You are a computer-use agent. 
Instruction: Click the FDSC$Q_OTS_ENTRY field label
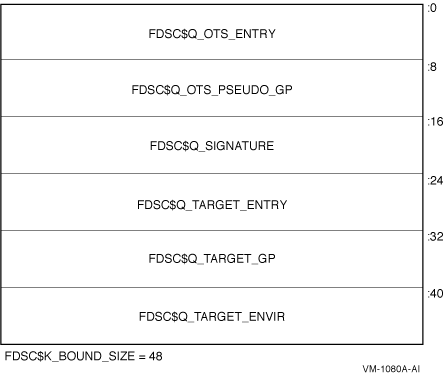click(x=212, y=34)
